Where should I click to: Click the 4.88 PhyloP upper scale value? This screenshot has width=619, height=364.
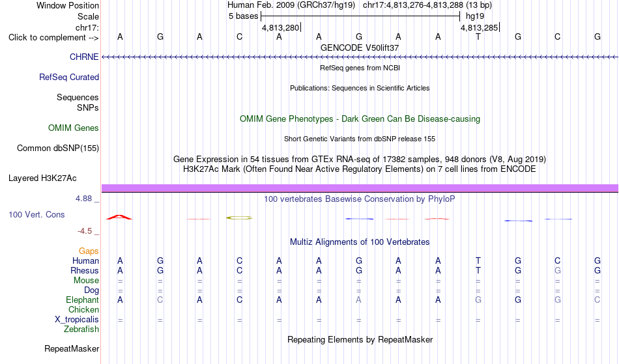tap(83, 199)
